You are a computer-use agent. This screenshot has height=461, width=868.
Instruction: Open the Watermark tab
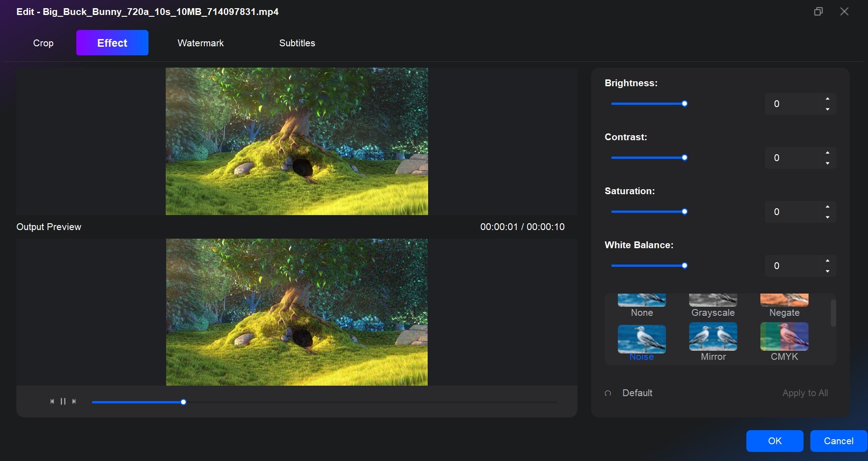(x=200, y=43)
